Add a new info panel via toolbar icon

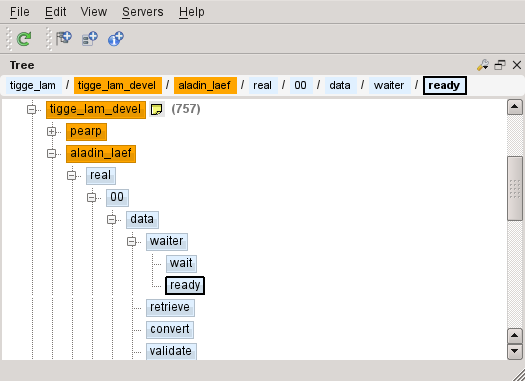[116, 39]
